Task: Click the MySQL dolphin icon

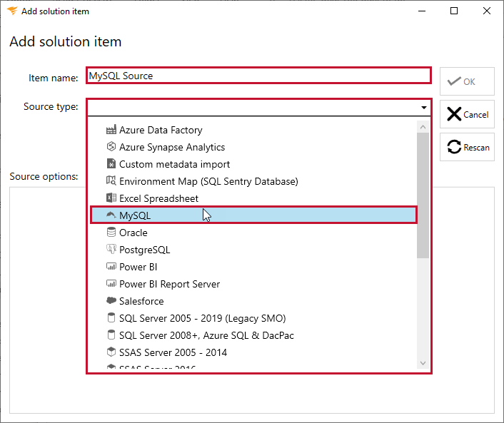Action: pos(111,215)
